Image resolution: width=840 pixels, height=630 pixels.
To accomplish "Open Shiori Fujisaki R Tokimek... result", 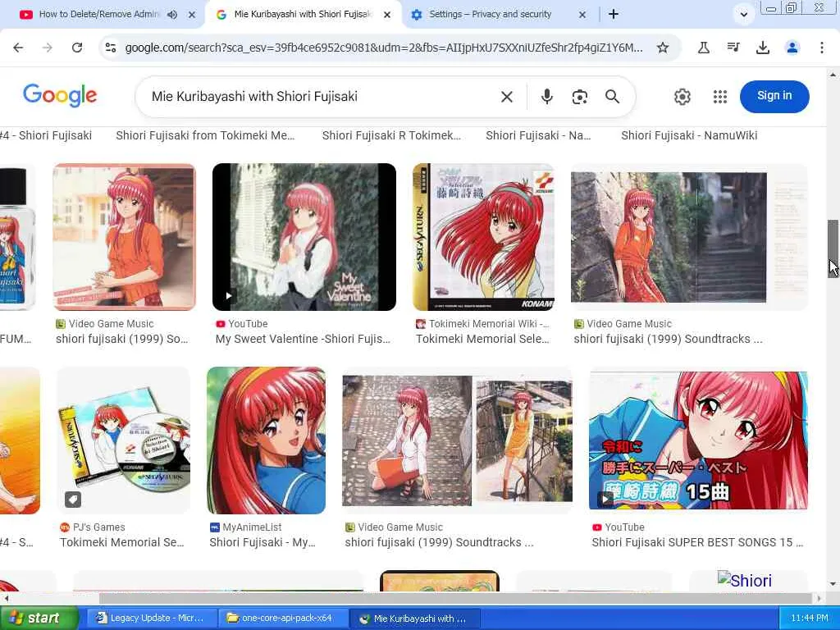I will pos(391,135).
